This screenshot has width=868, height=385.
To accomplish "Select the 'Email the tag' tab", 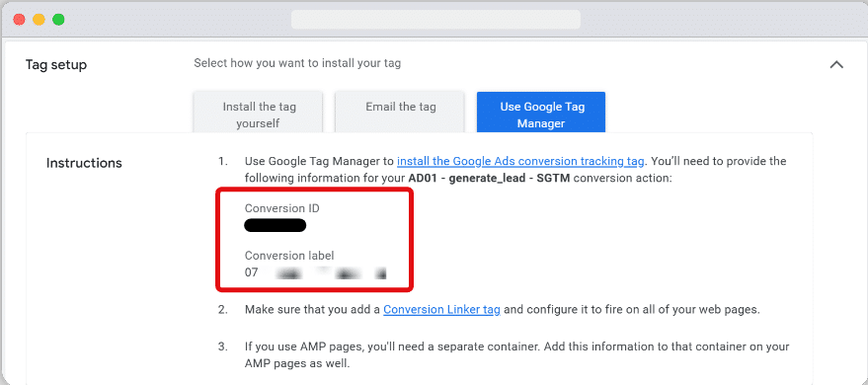I will [401, 113].
